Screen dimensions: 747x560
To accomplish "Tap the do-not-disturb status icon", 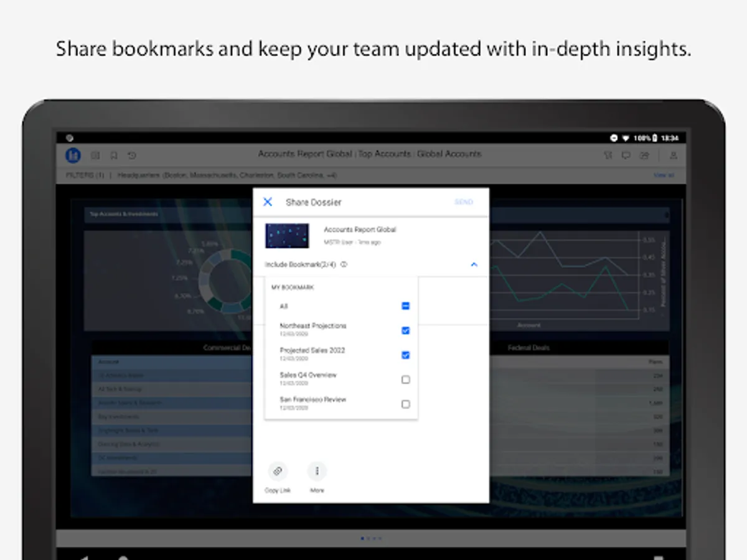I will [614, 138].
